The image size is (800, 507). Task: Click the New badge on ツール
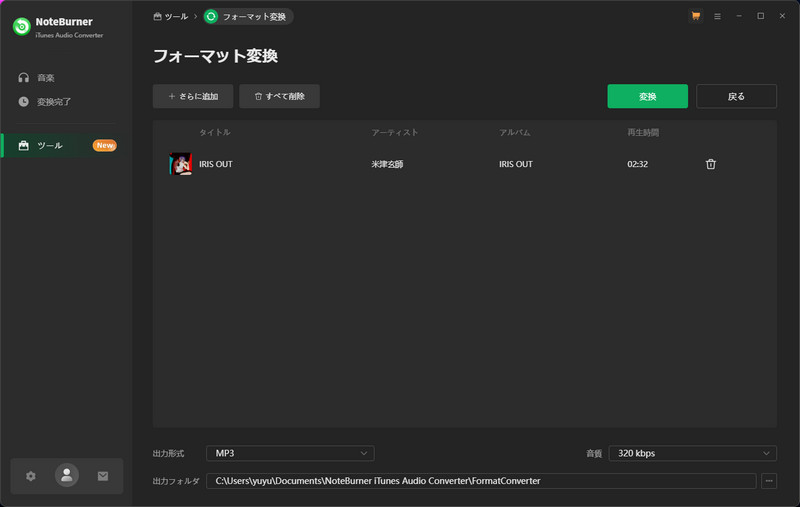tap(105, 145)
